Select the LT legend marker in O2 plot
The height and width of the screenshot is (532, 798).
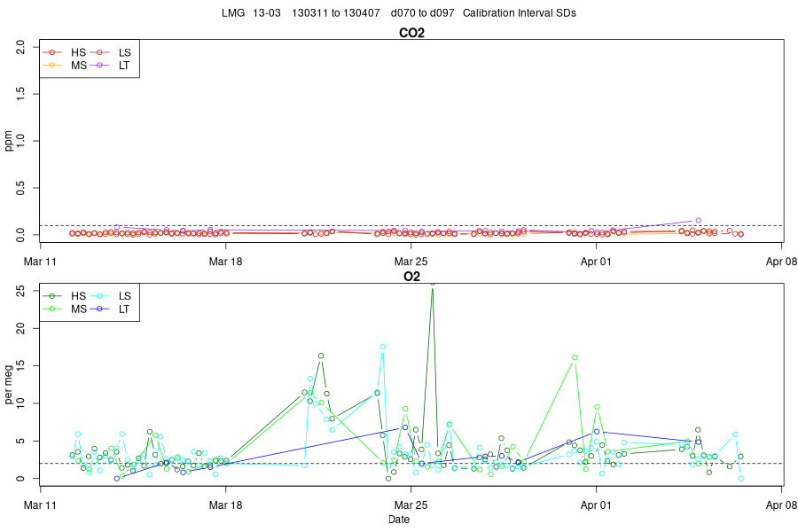coord(99,309)
